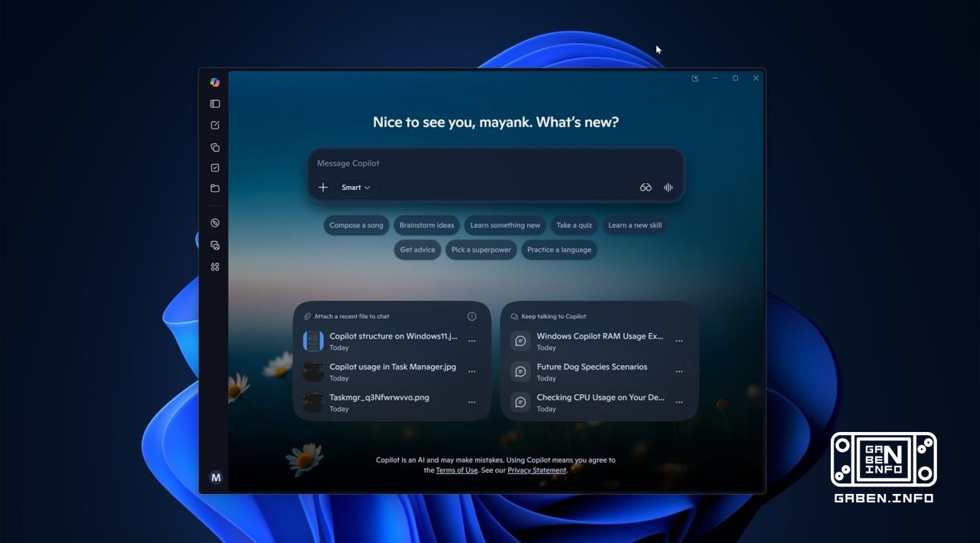Click the Compose a song suggestion

(356, 225)
